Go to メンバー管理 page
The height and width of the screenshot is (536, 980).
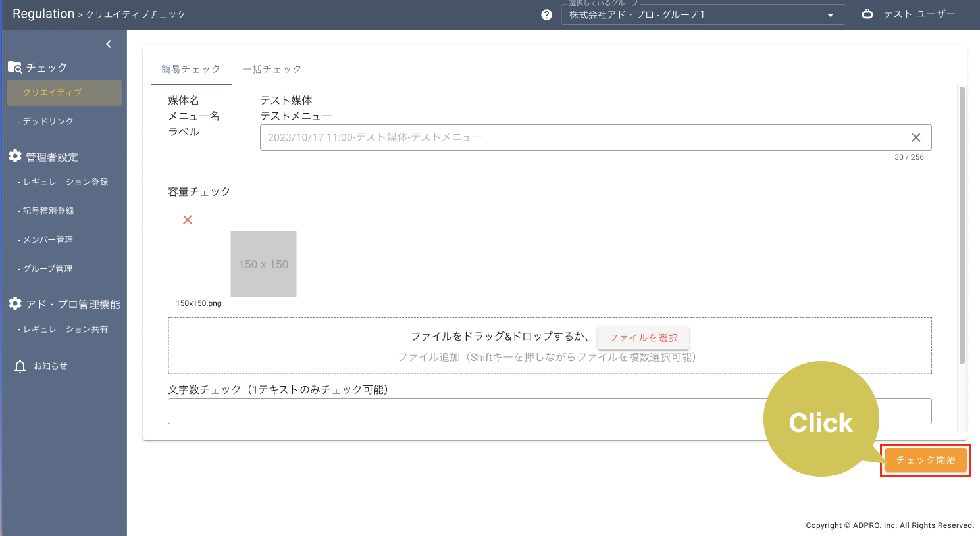[47, 240]
